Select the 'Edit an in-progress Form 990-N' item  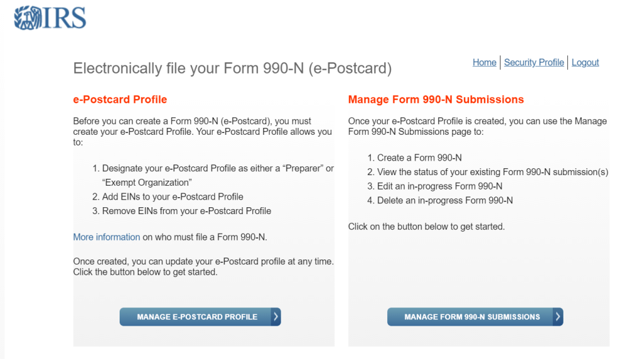(439, 186)
